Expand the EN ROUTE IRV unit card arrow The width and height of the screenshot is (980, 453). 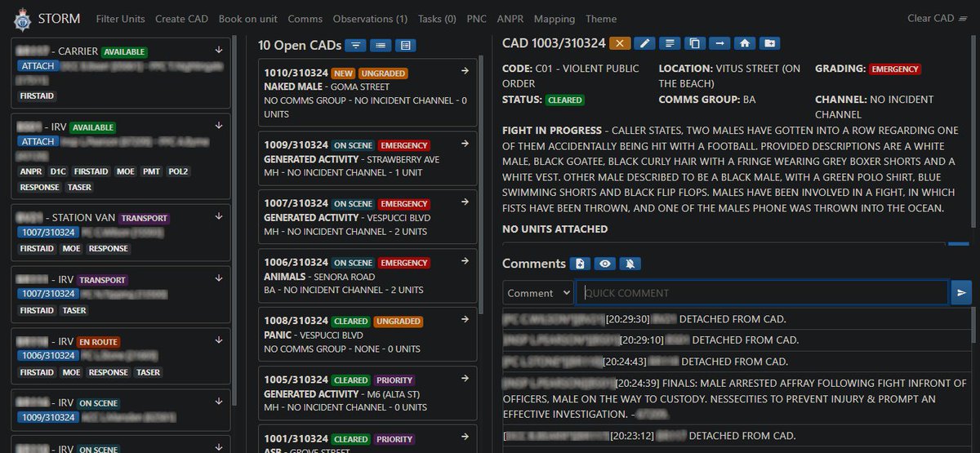point(219,341)
